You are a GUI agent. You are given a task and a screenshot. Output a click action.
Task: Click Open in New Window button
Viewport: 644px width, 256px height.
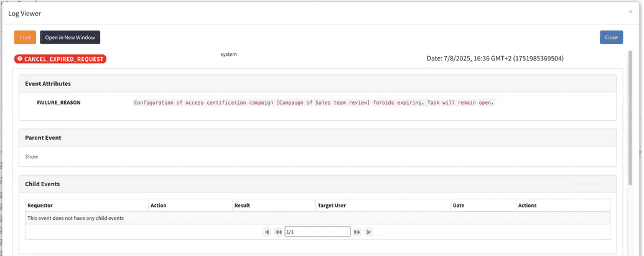[70, 37]
